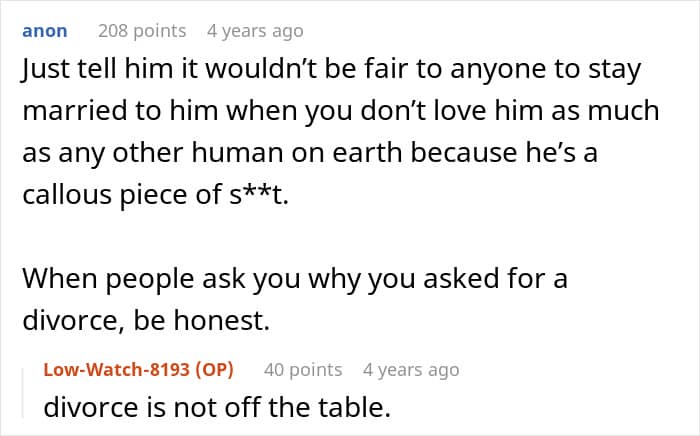The height and width of the screenshot is (436, 700).
Task: Click the (OP) tag beside Low-Watch-8193
Action: [x=212, y=370]
